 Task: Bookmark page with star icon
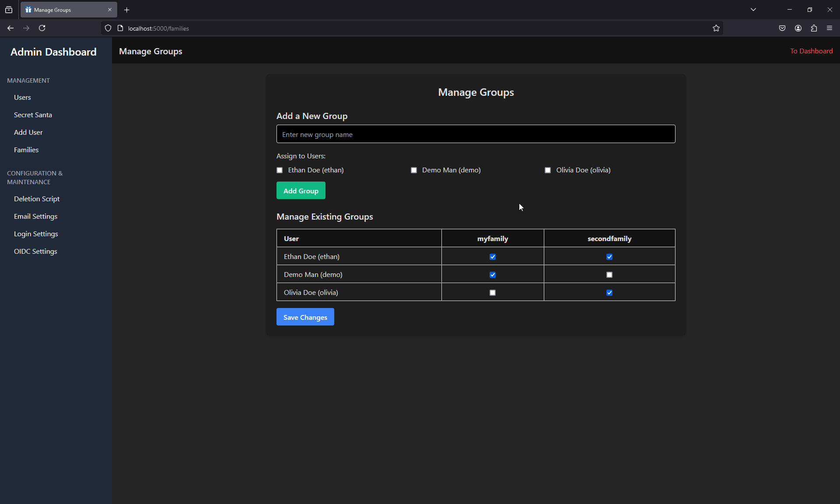[x=716, y=28]
